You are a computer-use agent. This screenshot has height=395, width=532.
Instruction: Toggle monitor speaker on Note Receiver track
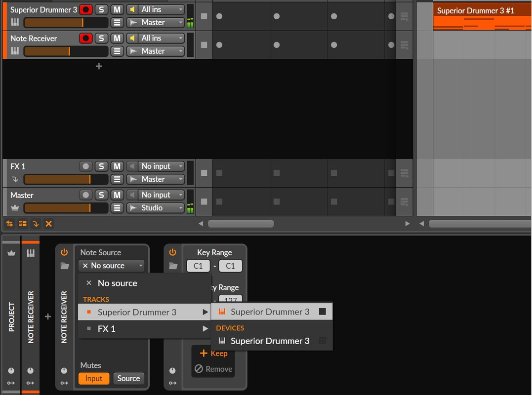[132, 39]
